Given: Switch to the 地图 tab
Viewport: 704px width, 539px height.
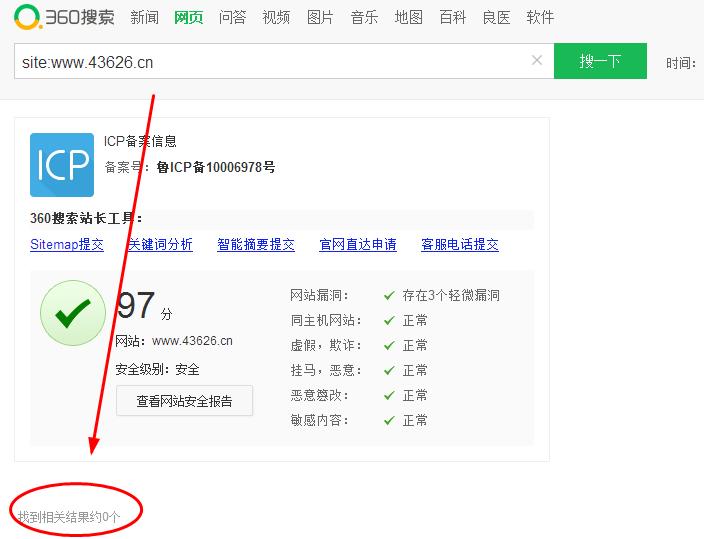Looking at the screenshot, I should (409, 18).
